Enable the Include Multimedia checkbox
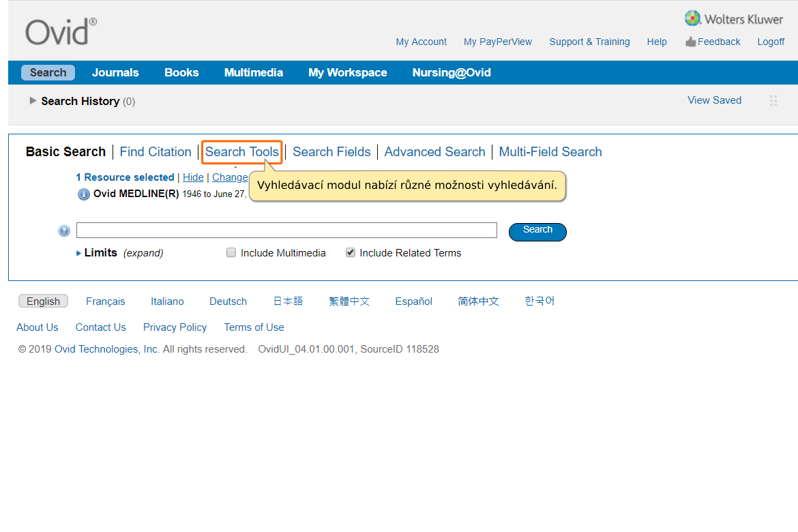Screen dimensions: 798x532 pos(231,252)
